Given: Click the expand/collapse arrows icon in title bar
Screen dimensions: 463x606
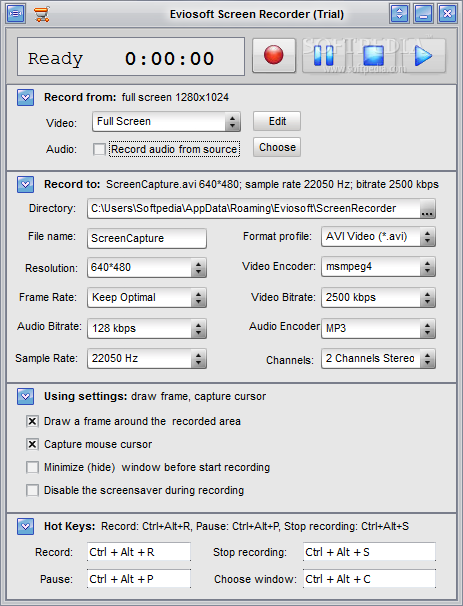Looking at the screenshot, I should coord(399,14).
